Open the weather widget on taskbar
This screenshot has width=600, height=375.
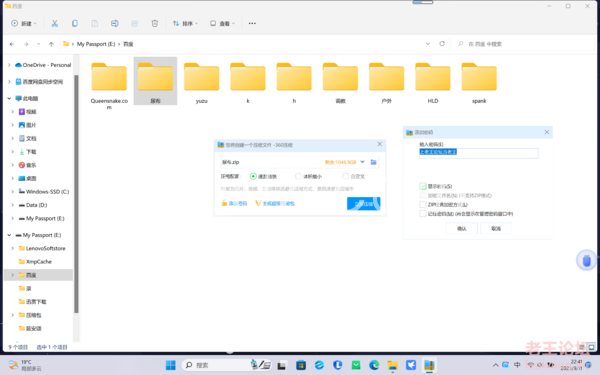coord(25,365)
